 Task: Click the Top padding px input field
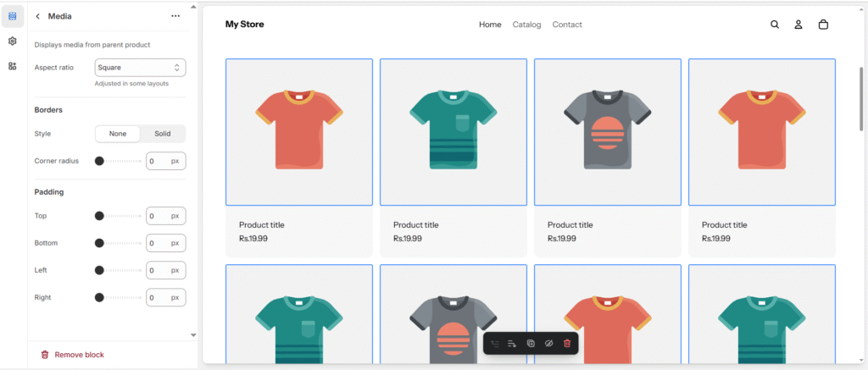click(158, 216)
